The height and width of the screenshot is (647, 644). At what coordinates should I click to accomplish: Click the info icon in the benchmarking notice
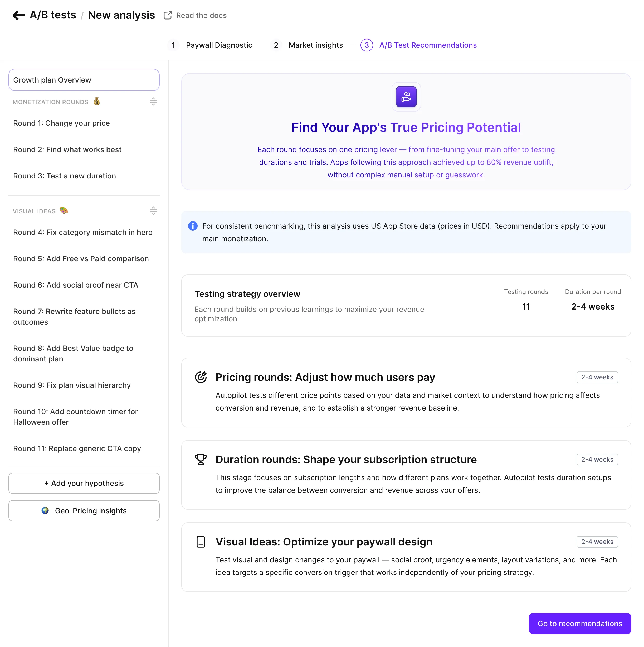(x=192, y=226)
